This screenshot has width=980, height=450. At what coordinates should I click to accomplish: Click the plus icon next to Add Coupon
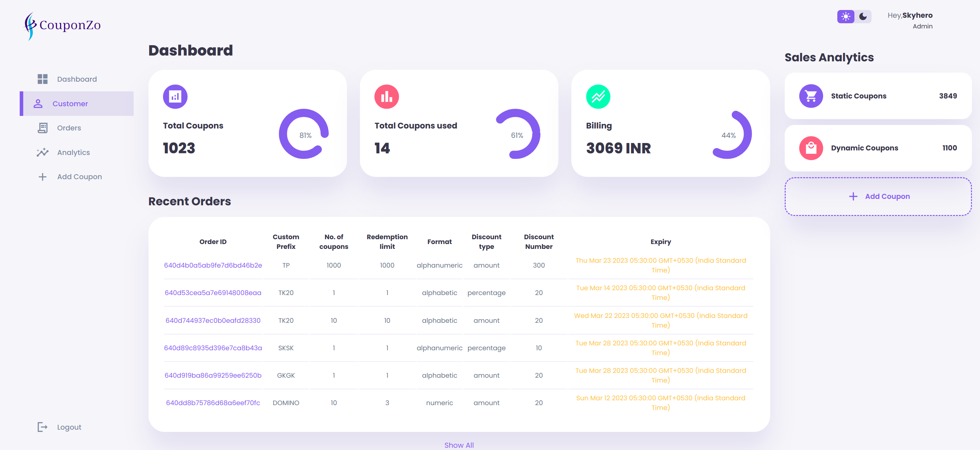(42, 176)
